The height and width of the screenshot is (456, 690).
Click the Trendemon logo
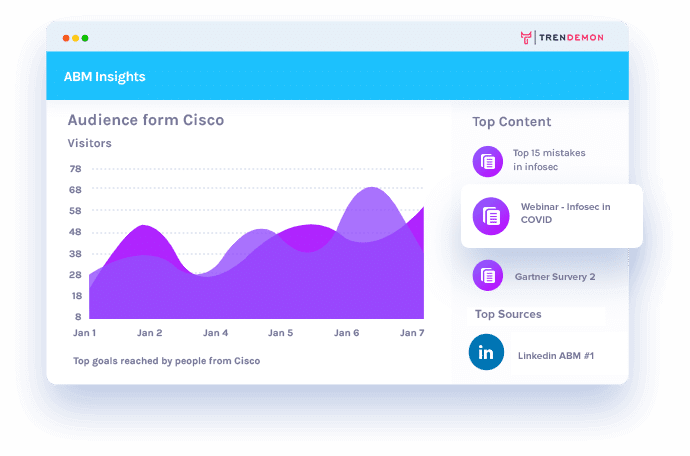[x=562, y=38]
